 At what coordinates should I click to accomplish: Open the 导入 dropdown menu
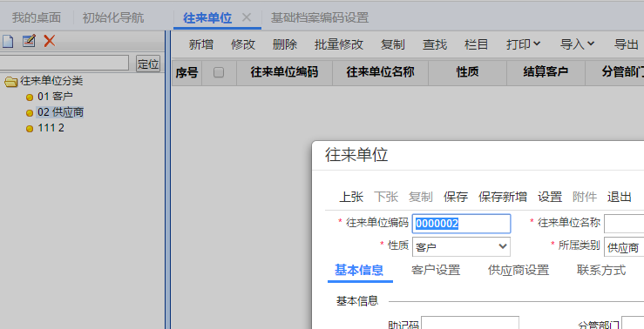point(578,44)
